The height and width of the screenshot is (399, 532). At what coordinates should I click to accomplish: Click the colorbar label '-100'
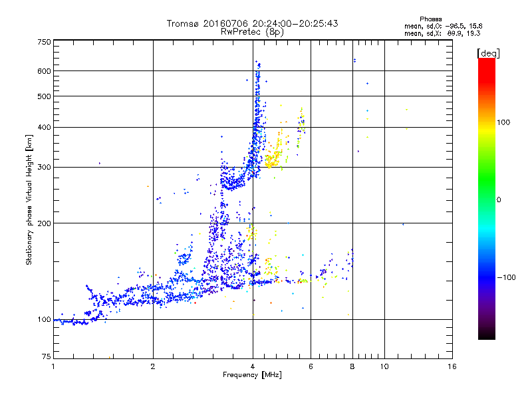(x=506, y=277)
